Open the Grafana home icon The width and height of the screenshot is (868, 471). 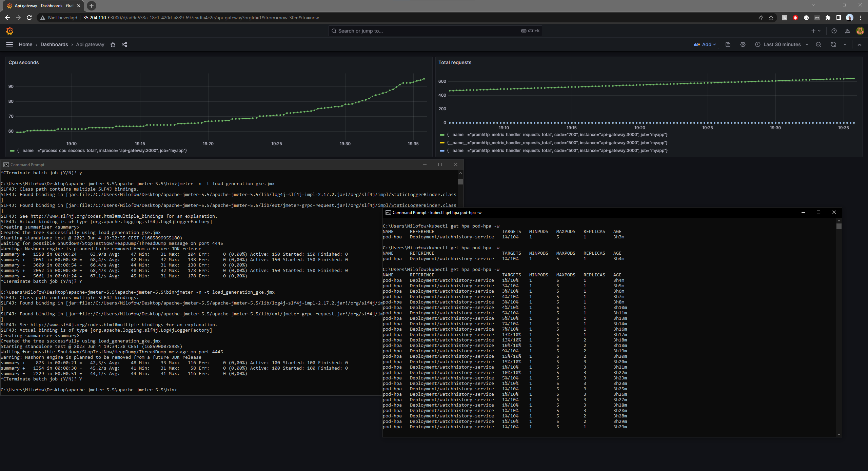(10, 31)
